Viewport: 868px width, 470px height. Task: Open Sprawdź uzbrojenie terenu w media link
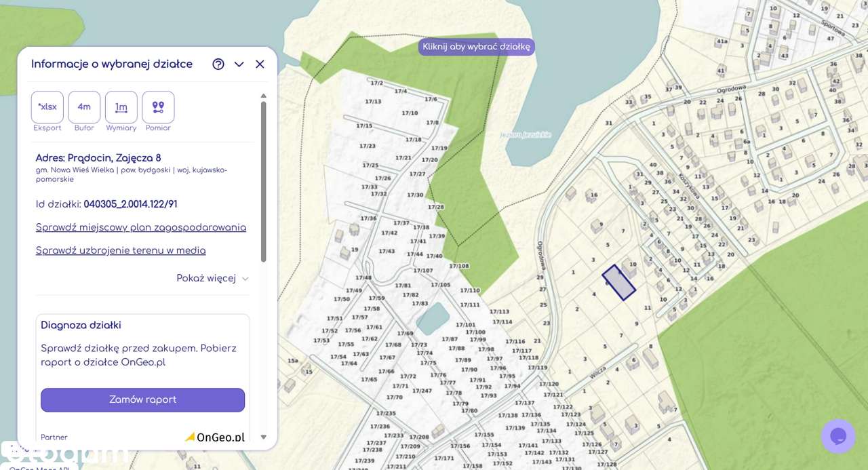[121, 250]
